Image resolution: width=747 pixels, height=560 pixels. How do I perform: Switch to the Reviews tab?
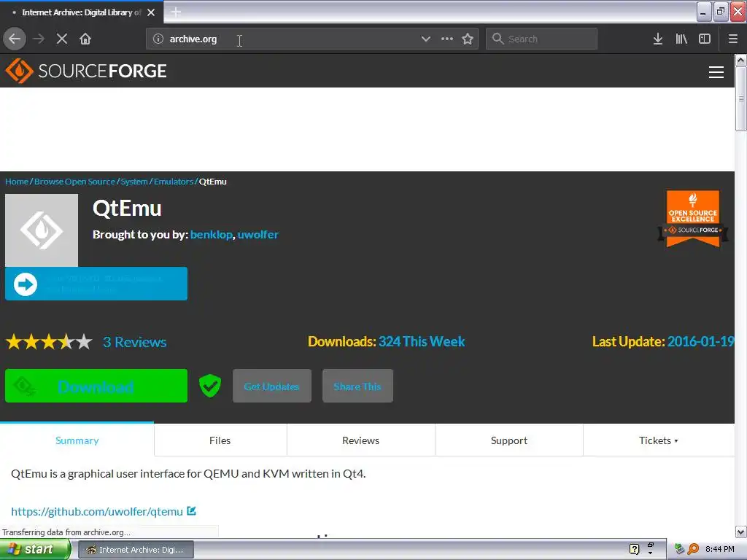(x=360, y=440)
